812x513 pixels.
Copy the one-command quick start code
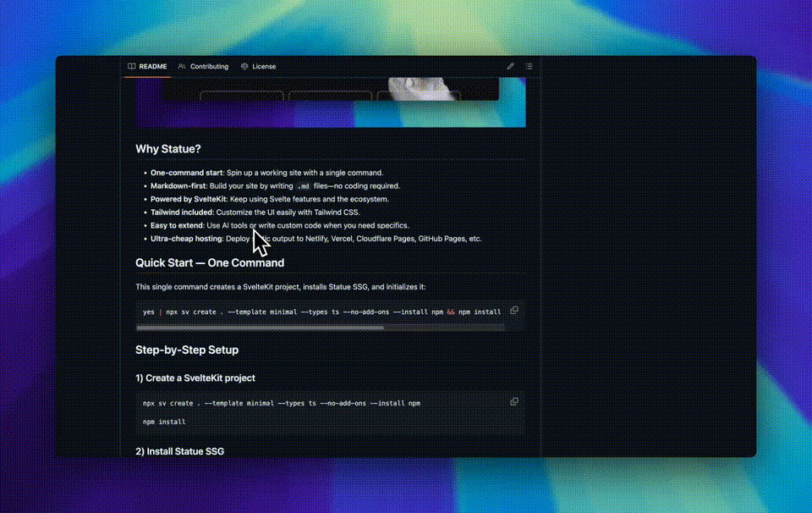513,311
